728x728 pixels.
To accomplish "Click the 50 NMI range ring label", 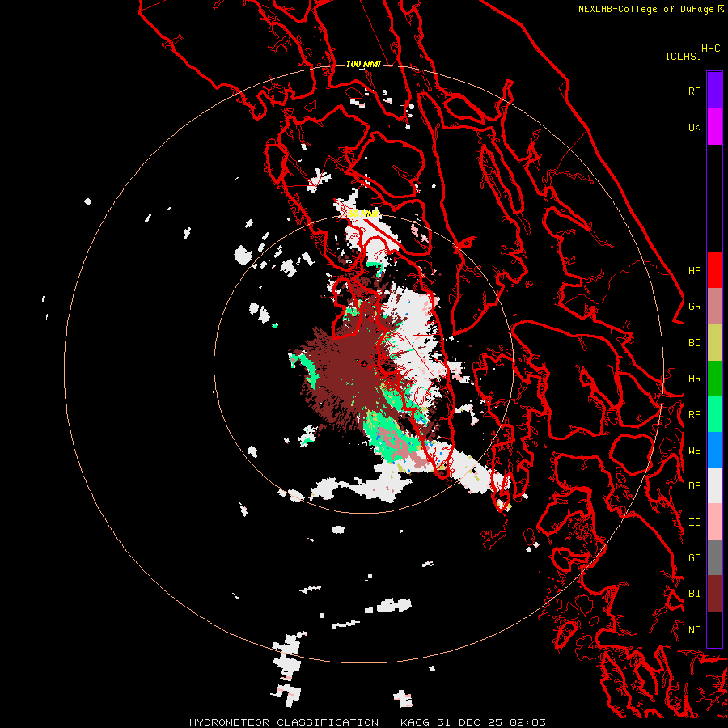I will 363,214.
